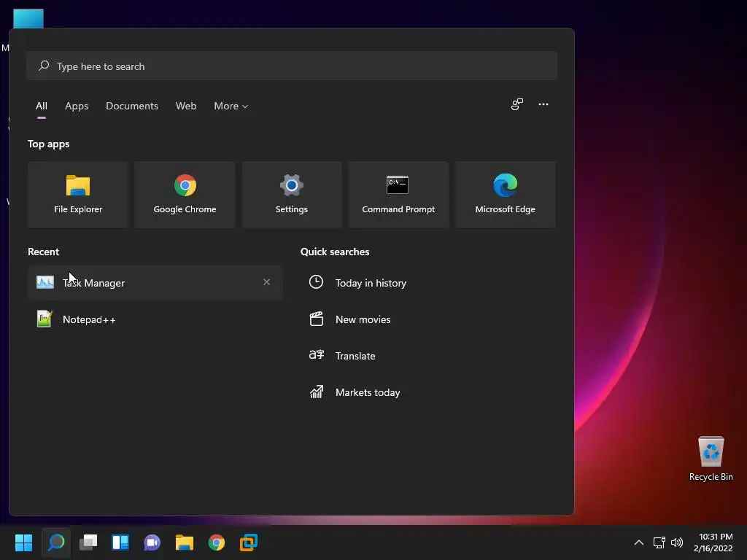
Task: Click the taskbar Search icon
Action: [x=56, y=542]
